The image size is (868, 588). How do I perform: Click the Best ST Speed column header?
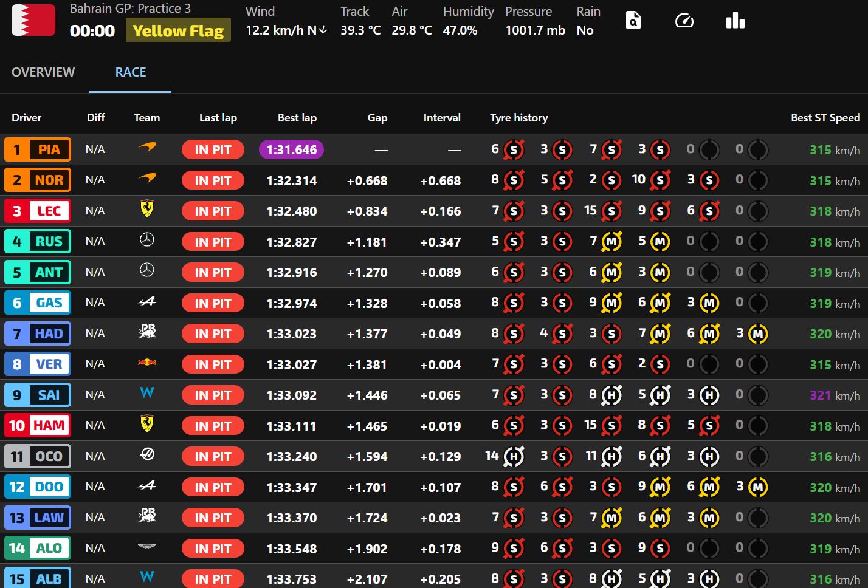(x=825, y=118)
